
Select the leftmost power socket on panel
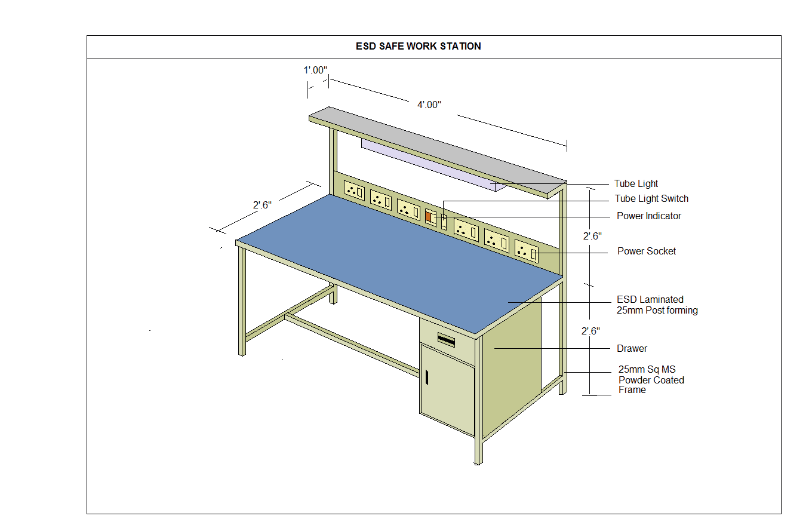(354, 192)
